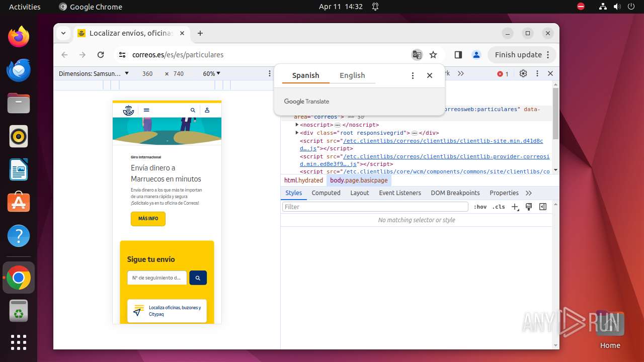Open the DOM Breakpoints tab
Image resolution: width=644 pixels, height=362 pixels.
[x=455, y=193]
